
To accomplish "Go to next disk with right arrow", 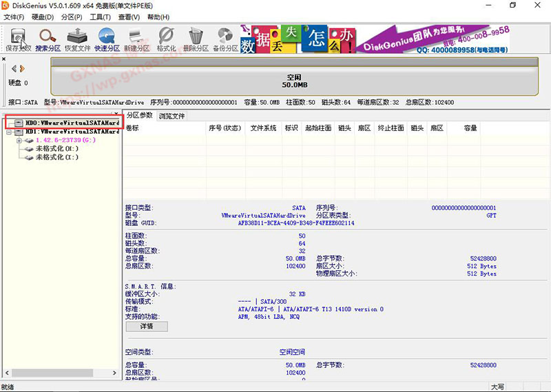I will (22, 68).
